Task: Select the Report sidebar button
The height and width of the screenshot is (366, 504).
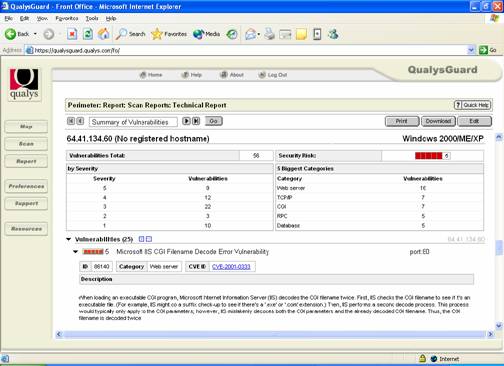Action: coord(26,161)
